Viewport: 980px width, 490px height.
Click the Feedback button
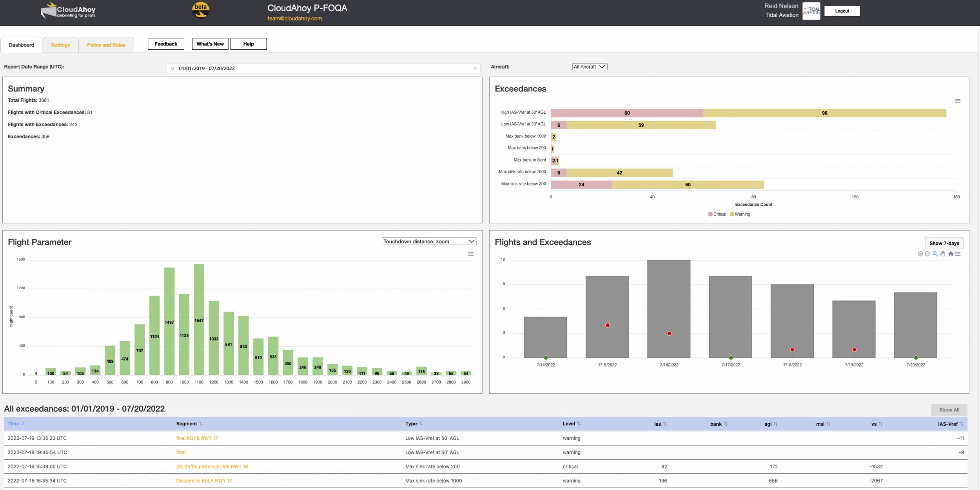coord(166,44)
